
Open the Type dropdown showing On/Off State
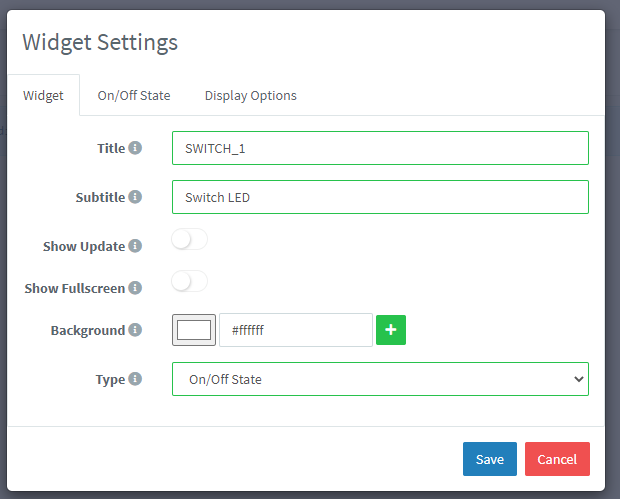[380, 379]
